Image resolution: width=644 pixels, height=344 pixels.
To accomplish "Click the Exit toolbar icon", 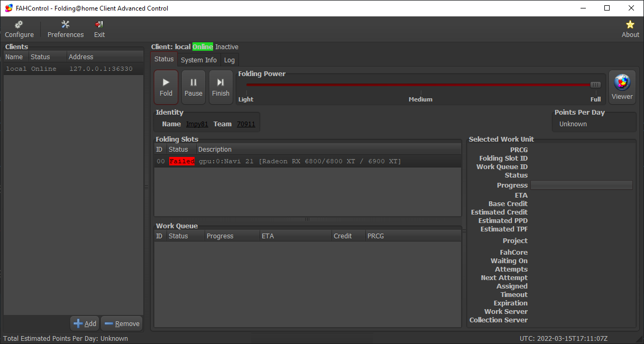I will [99, 29].
